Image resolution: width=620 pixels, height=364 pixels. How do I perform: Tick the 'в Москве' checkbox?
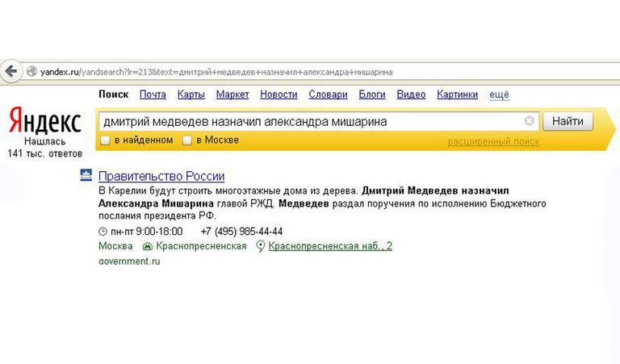coord(186,140)
